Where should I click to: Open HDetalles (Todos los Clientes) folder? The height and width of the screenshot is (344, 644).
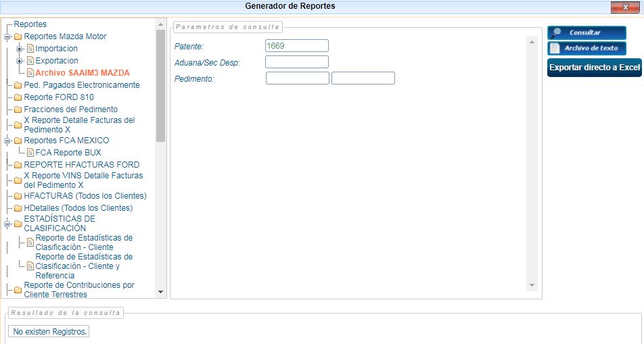point(78,208)
